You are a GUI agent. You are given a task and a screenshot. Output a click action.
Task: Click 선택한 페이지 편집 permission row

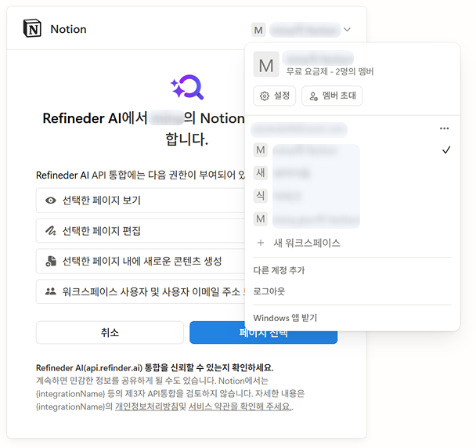click(140, 231)
